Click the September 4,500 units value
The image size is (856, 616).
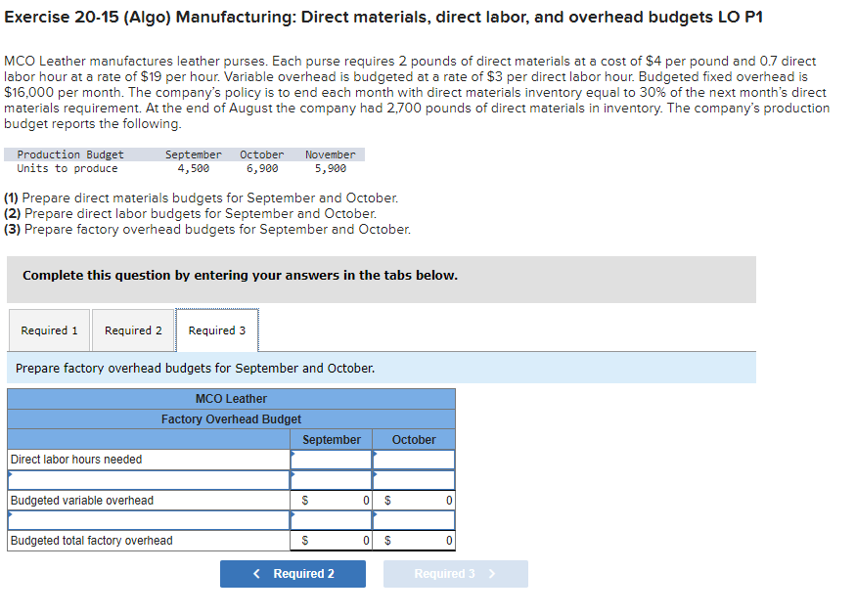[194, 168]
